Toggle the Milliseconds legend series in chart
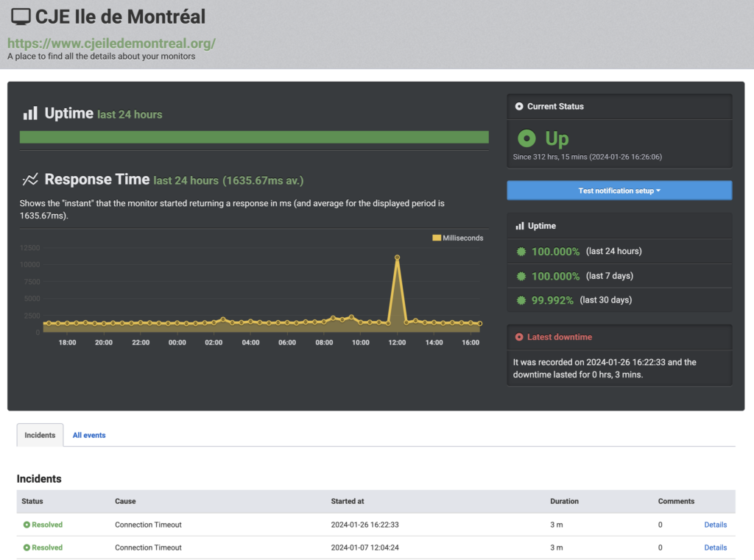This screenshot has height=560, width=754. coord(457,238)
